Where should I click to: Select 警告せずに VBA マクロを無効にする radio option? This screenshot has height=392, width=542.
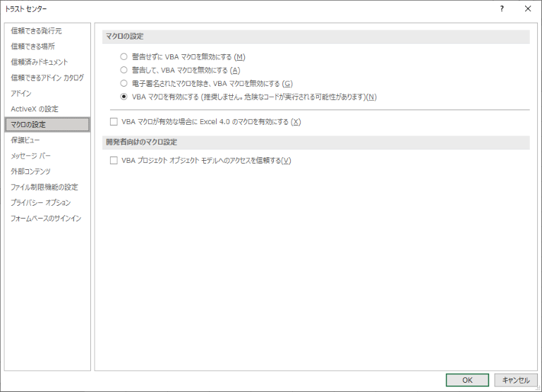pos(124,57)
